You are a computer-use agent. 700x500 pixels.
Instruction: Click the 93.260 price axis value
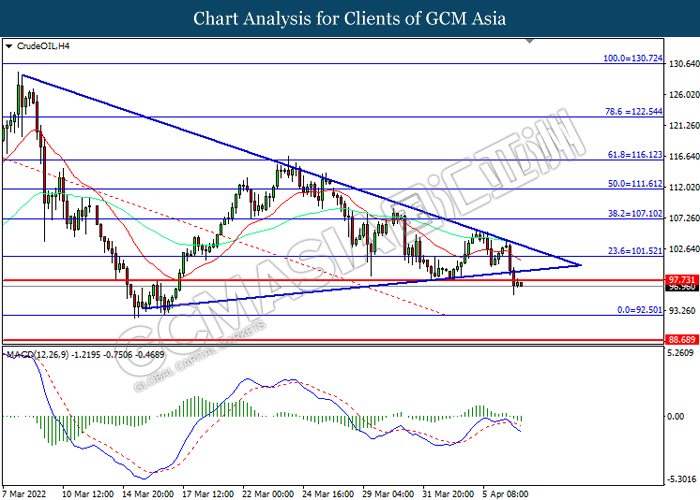[681, 311]
